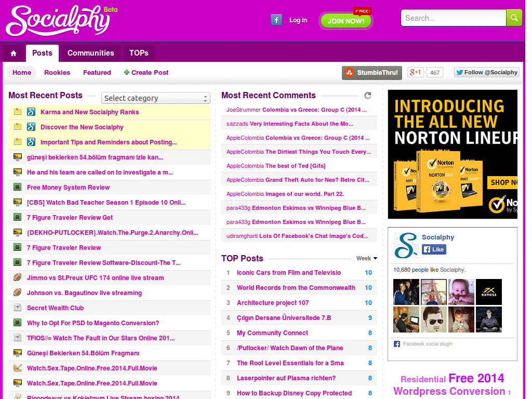The height and width of the screenshot is (399, 532).
Task: Click monitor icon beside CBS Watch Bad Teacher
Action: pyautogui.click(x=18, y=202)
